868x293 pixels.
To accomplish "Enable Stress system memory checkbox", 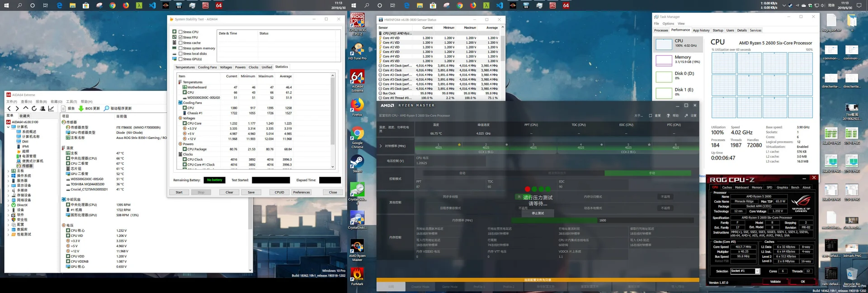I will [x=180, y=48].
